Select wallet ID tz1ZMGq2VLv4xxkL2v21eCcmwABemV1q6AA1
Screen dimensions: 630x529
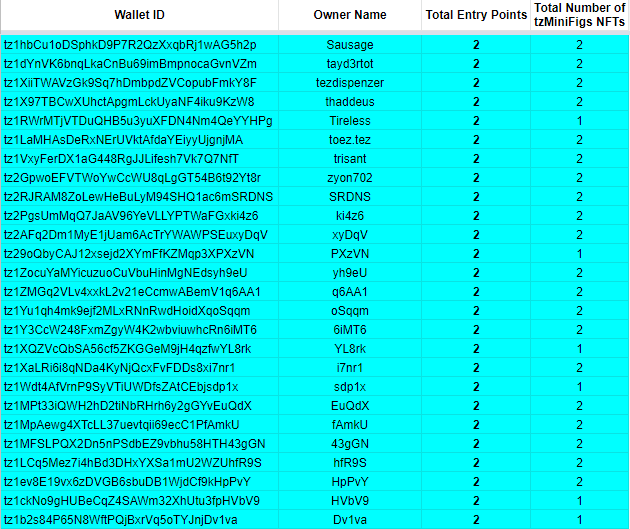(139, 292)
